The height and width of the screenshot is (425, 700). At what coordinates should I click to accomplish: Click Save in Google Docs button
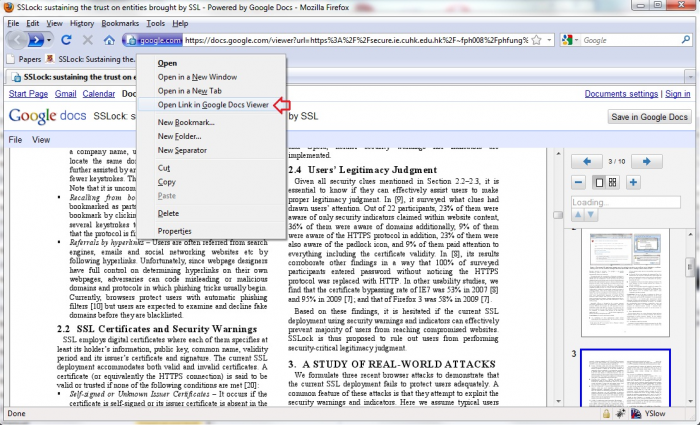click(649, 117)
